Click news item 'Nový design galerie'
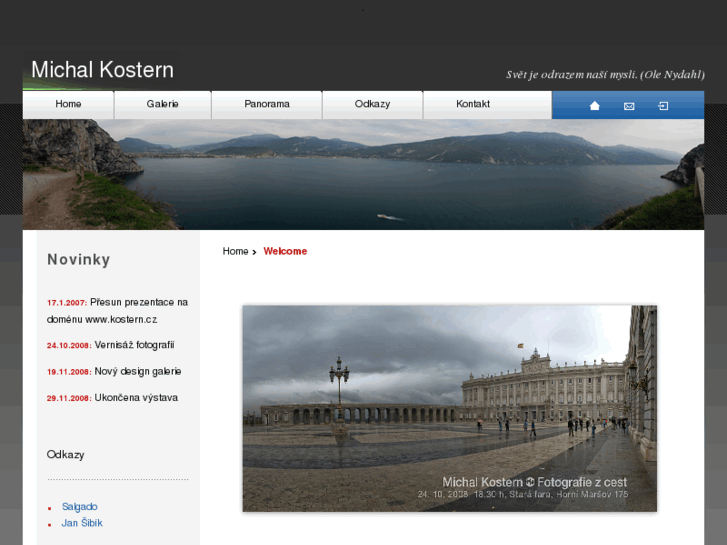Viewport: 727px width, 545px height. pos(138,372)
